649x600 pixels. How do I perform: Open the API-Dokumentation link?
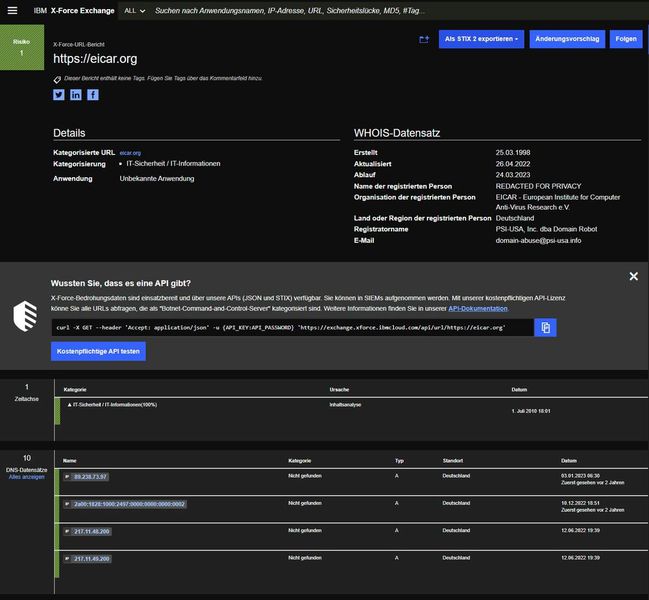click(x=478, y=309)
